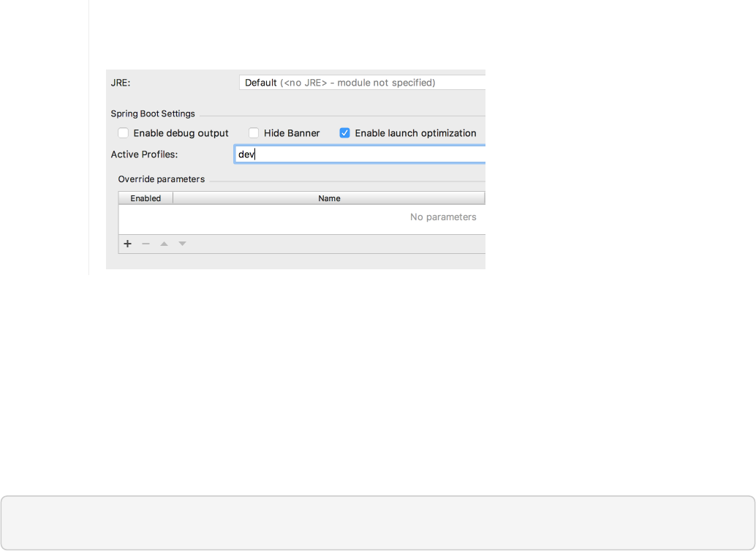Image resolution: width=756 pixels, height=551 pixels.
Task: Move parameter down with the down arrow
Action: pos(182,244)
